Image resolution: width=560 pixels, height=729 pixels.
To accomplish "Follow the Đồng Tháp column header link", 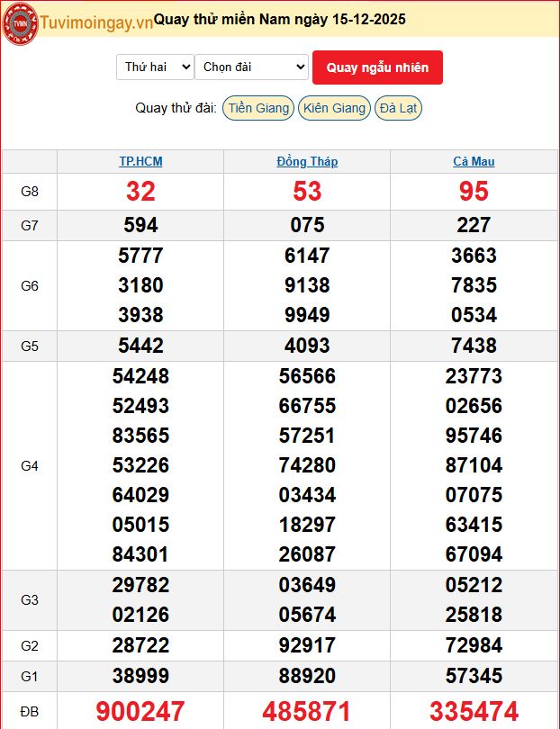I will coord(307,162).
